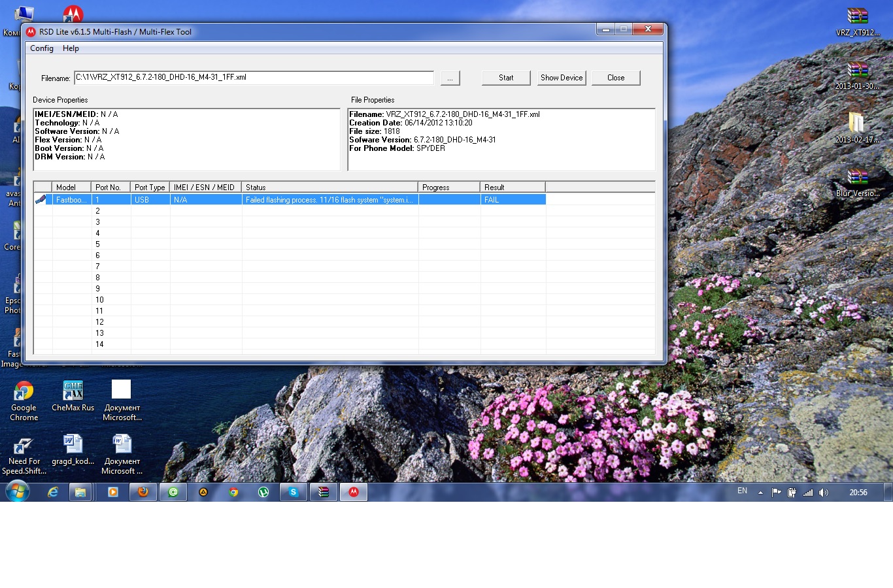This screenshot has width=893, height=588.
Task: Open the Action Center flag tray icon
Action: (776, 493)
